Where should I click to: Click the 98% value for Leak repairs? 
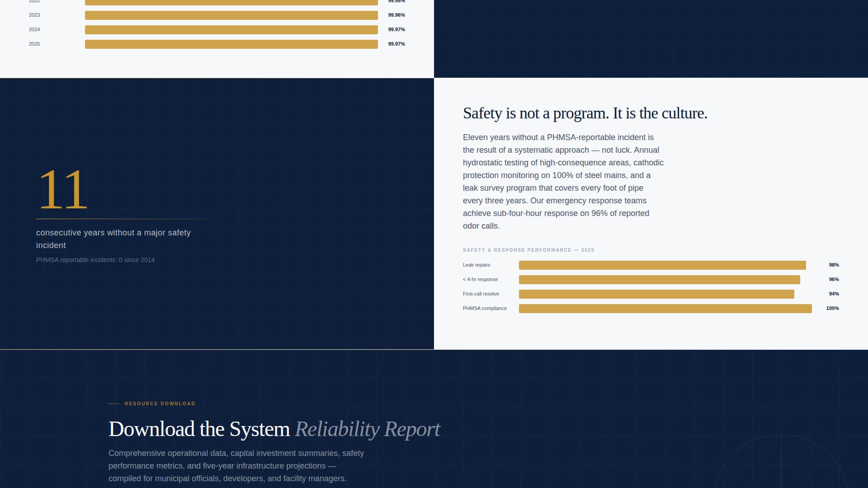click(834, 265)
